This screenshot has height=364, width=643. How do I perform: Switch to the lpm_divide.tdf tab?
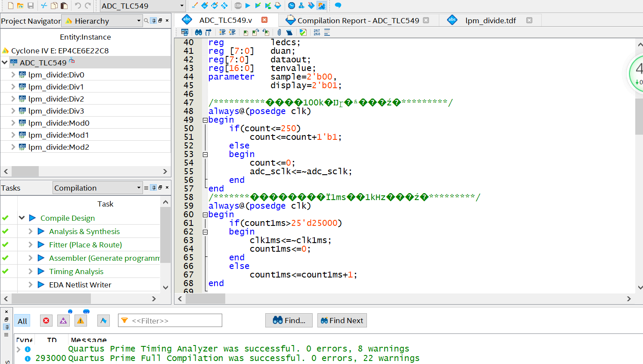point(491,21)
